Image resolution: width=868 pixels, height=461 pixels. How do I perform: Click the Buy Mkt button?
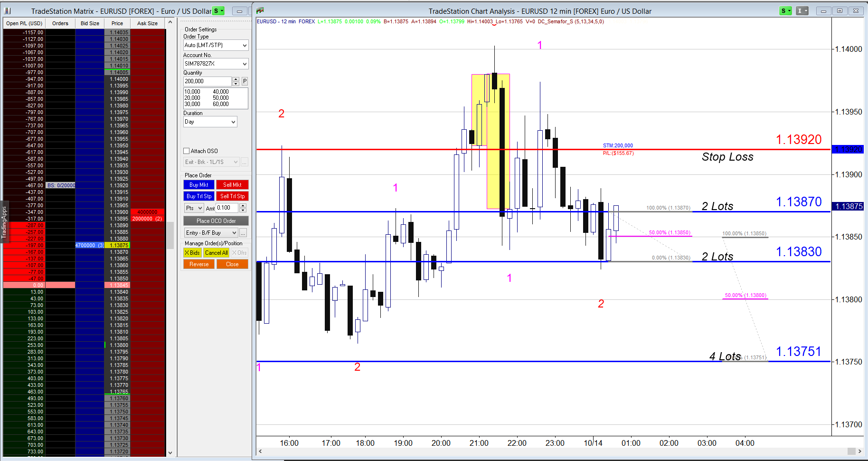[x=199, y=185]
